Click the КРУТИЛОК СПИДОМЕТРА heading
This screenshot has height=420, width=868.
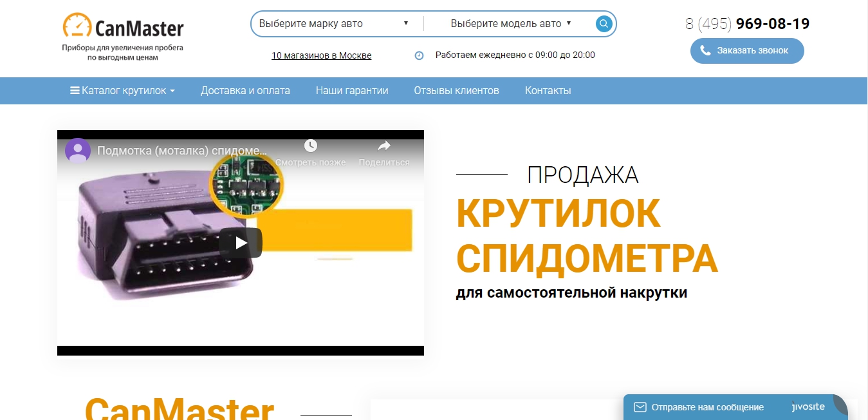coord(587,235)
